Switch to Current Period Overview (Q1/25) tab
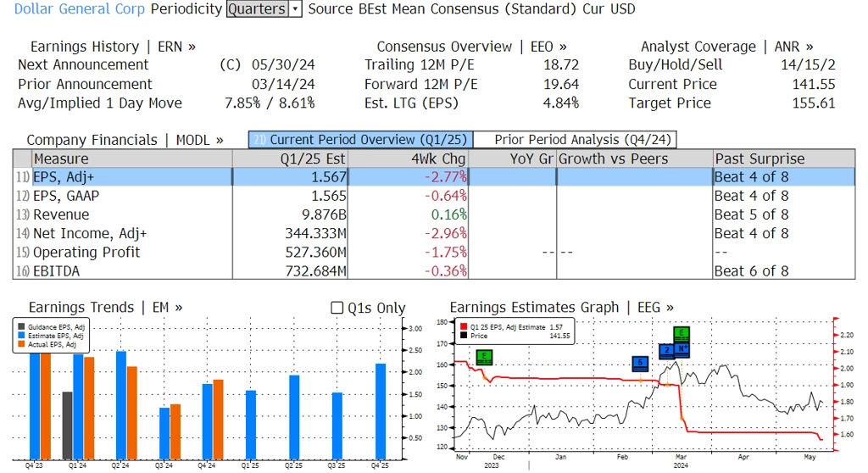The width and height of the screenshot is (868, 473). coord(361,140)
